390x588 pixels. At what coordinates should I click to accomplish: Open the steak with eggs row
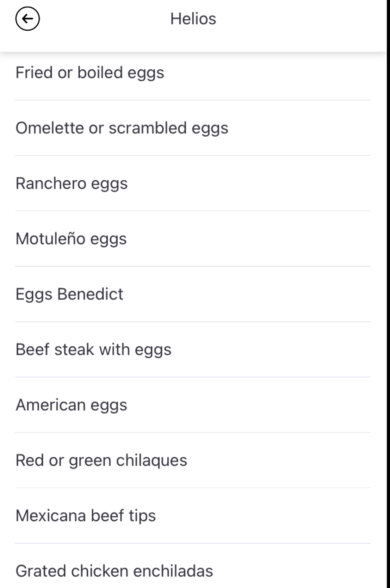[x=93, y=349]
